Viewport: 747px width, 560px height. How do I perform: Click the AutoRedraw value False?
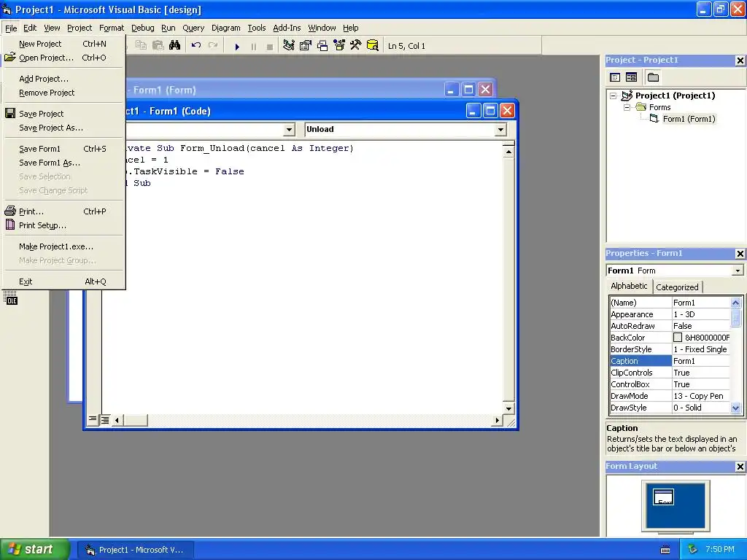tap(700, 326)
